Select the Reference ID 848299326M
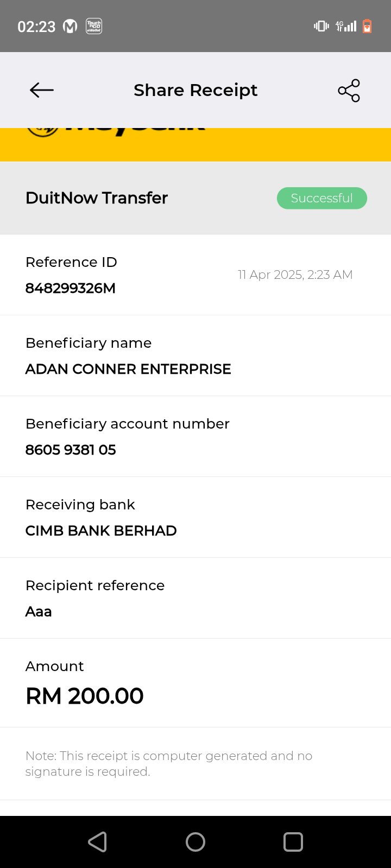Screen dimensions: 391x868 pos(71,288)
